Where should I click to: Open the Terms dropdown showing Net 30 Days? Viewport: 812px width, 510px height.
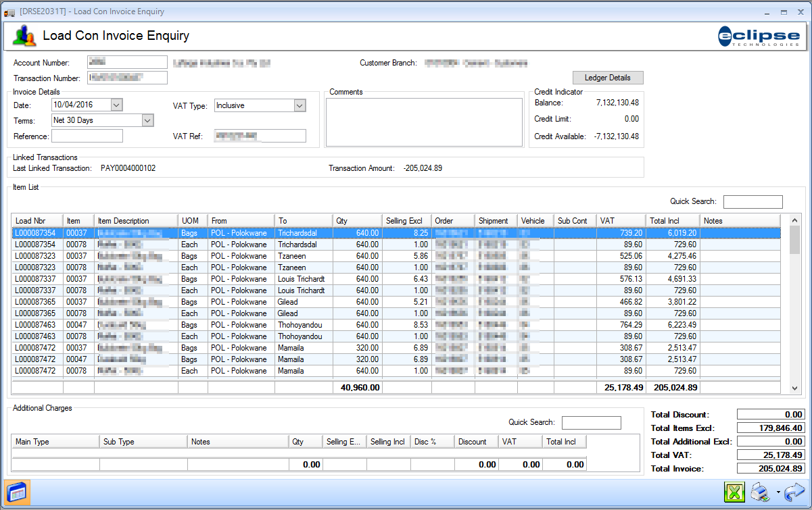click(147, 120)
